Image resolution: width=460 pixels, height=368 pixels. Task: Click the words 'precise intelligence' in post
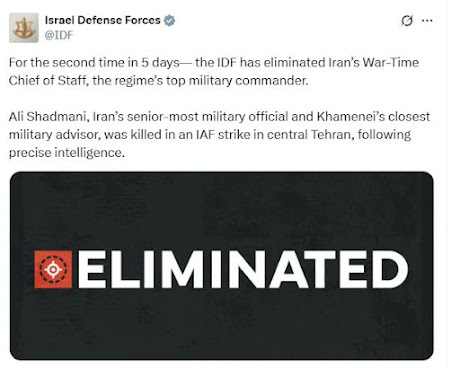[67, 153]
